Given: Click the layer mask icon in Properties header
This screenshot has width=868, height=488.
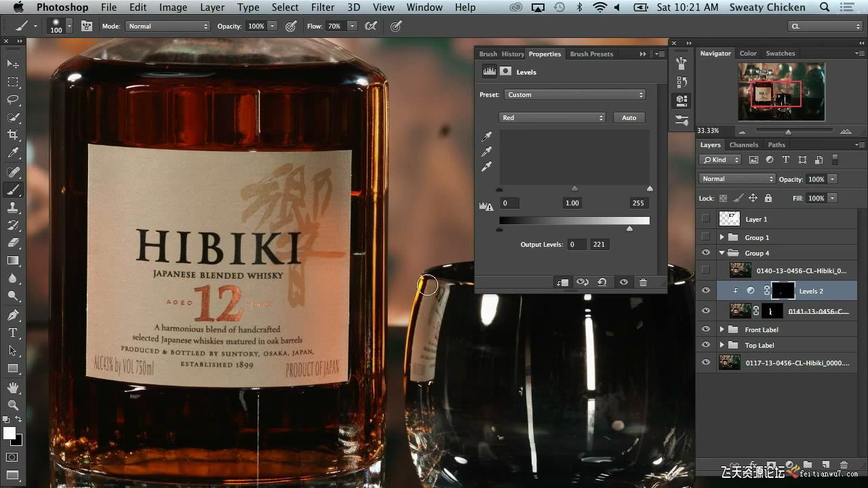Looking at the screenshot, I should click(506, 71).
